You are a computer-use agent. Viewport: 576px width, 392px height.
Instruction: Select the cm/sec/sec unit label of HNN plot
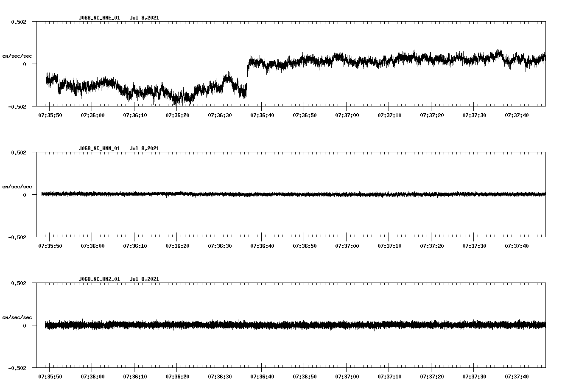(17, 187)
